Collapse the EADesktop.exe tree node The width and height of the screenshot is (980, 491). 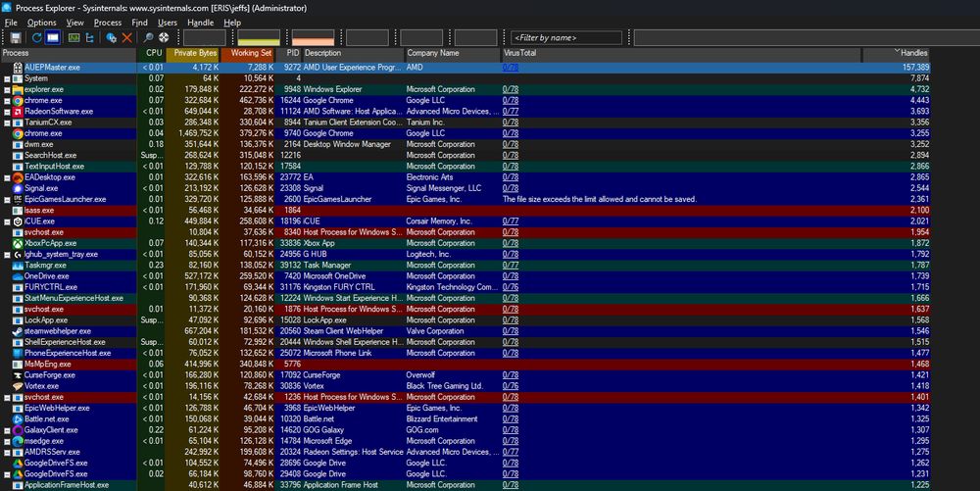7,177
